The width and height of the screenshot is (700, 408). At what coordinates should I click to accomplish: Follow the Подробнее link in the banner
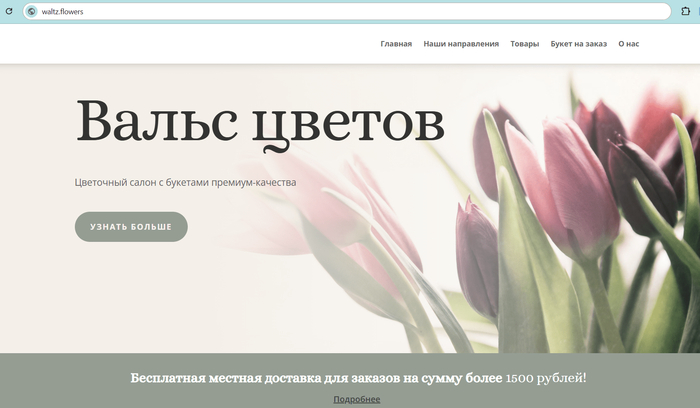[356, 399]
